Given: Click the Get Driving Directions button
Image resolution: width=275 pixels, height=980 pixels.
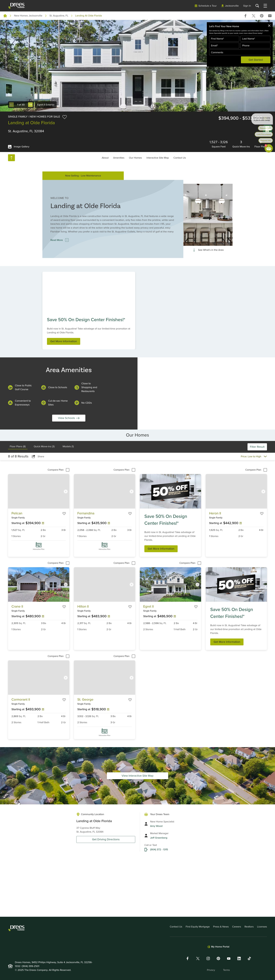Looking at the screenshot, I should pyautogui.click(x=106, y=839).
